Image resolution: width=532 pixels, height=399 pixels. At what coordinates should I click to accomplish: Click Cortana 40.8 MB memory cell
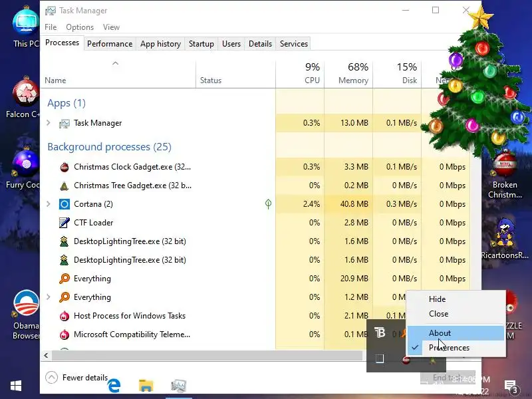coord(348,204)
